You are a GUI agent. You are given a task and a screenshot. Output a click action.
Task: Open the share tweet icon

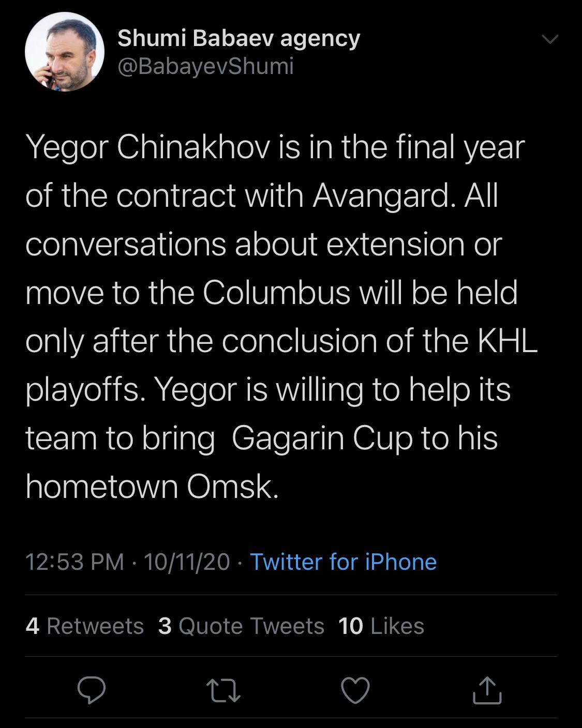point(487,691)
